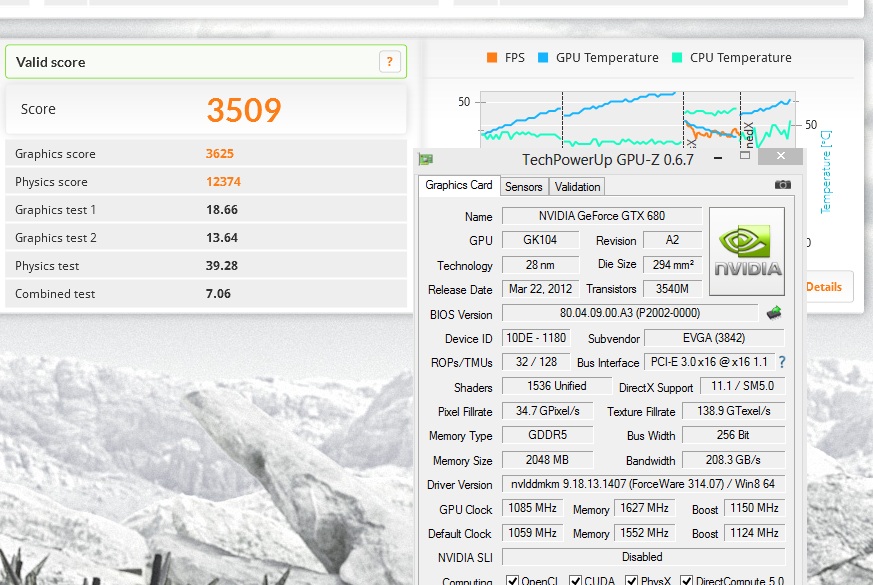Click the Details button

pos(824,287)
